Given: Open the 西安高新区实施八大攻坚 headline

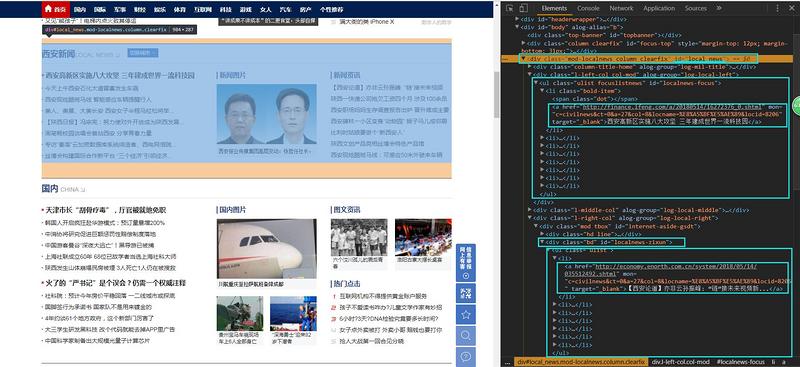Looking at the screenshot, I should coord(120,76).
